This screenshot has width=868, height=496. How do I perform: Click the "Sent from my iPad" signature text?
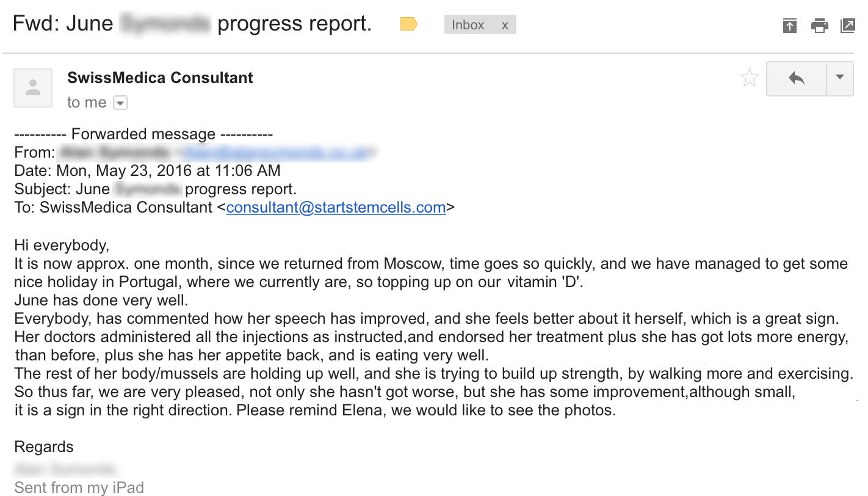pyautogui.click(x=79, y=488)
